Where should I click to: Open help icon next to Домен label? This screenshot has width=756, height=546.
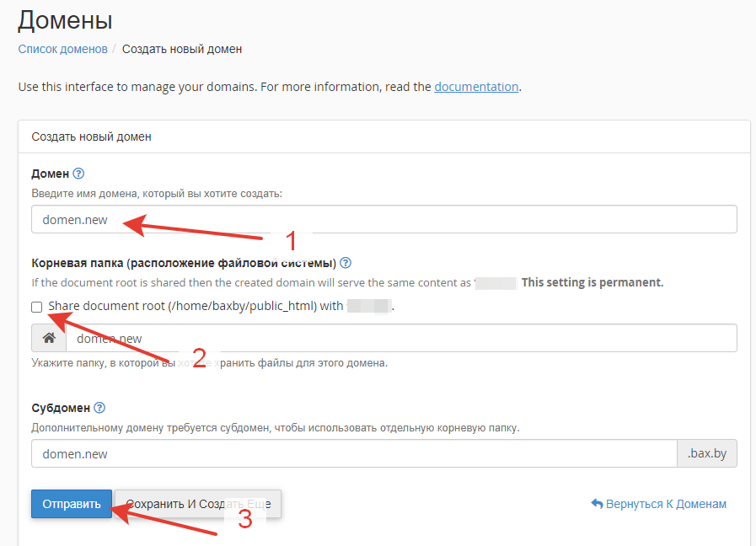click(x=78, y=174)
